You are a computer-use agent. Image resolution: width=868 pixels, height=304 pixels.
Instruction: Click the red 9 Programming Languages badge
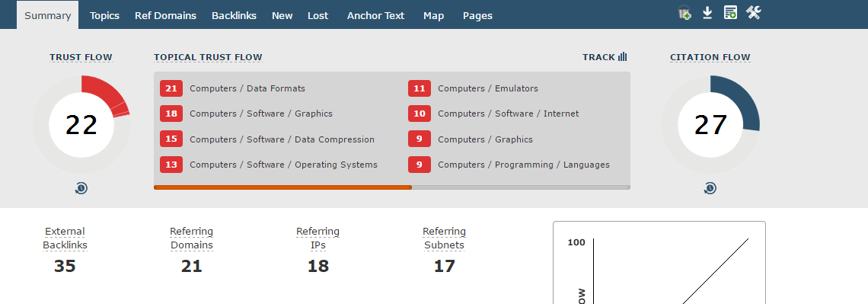tap(419, 165)
